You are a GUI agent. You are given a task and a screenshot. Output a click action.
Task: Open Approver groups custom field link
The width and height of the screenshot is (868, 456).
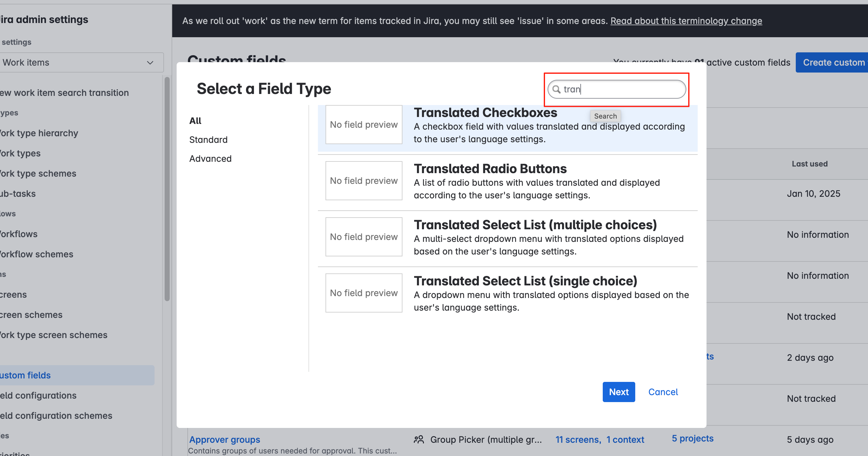click(225, 440)
